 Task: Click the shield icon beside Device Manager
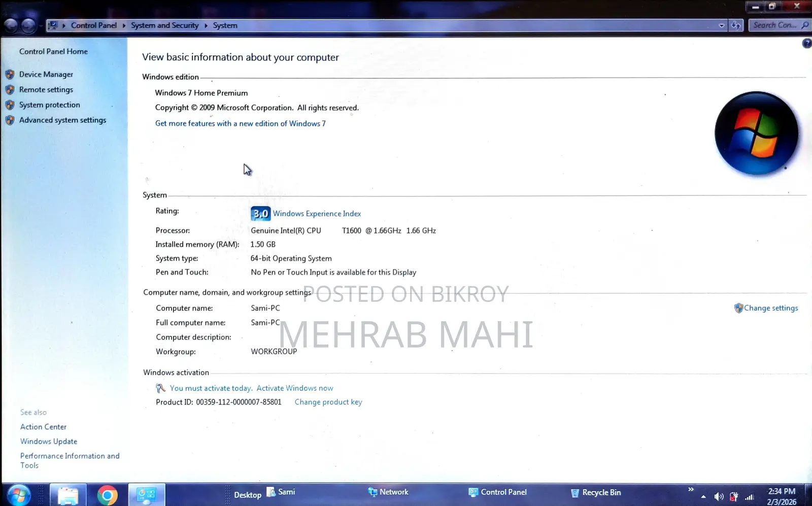pyautogui.click(x=10, y=75)
